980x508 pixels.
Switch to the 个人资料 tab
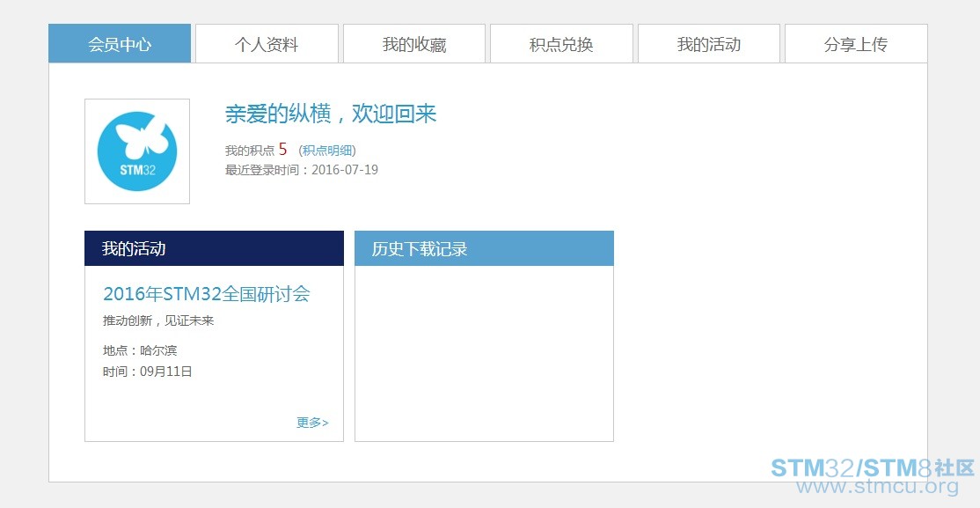tap(267, 44)
